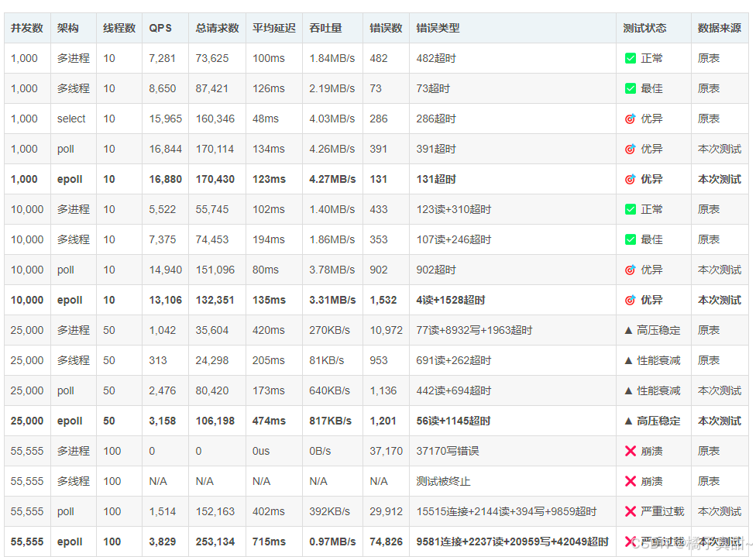The image size is (756, 557).
Task: Click the green checkmark in the 1,000 多进程 row
Action: pyautogui.click(x=631, y=58)
